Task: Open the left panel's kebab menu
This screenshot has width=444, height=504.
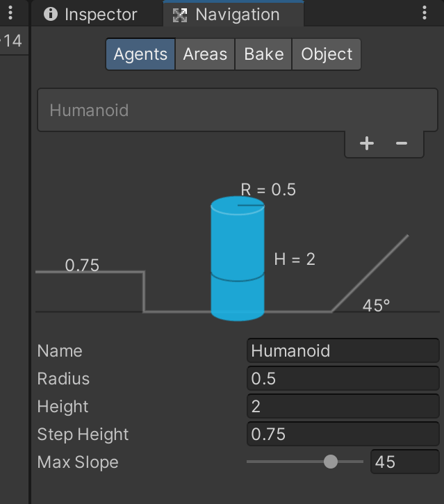Action: coord(10,13)
